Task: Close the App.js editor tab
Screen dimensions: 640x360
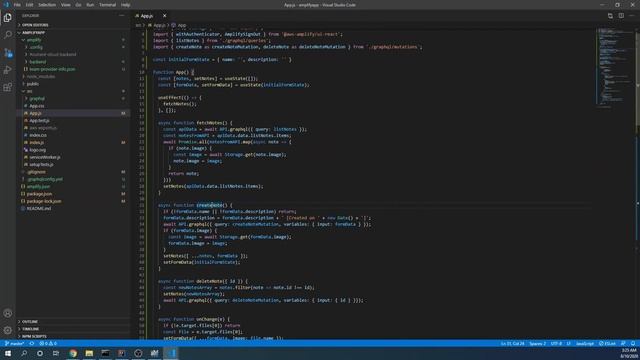Action: pyautogui.click(x=164, y=16)
